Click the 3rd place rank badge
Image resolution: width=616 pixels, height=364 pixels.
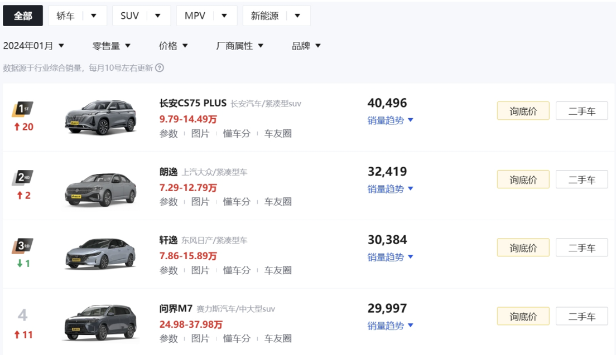[23, 246]
